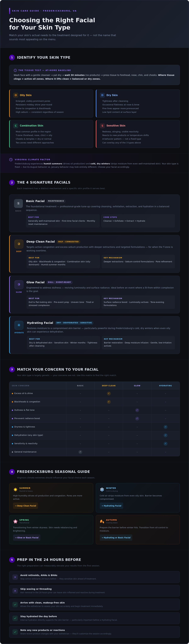This screenshot has height=644, width=189.
Task: Click the Spring blossom icon
Action: (15, 521)
